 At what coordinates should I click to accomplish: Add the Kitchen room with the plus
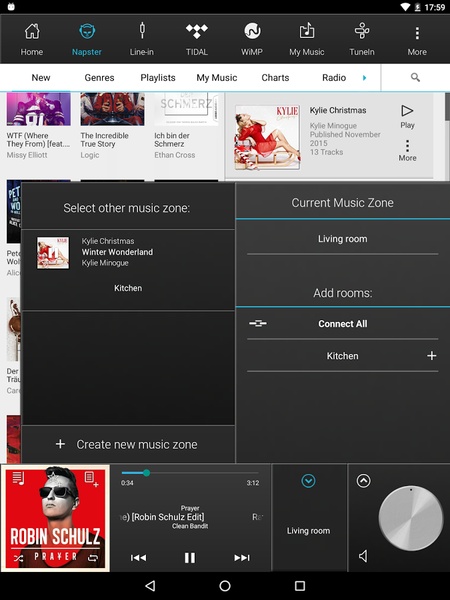pyautogui.click(x=432, y=356)
